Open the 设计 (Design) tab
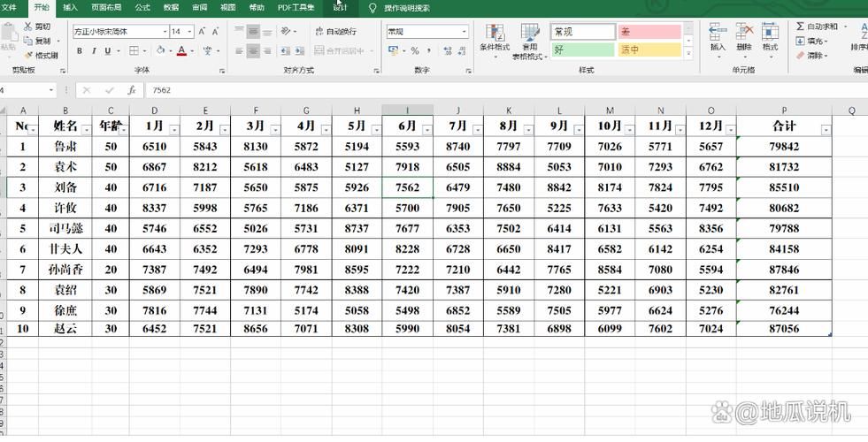 [341, 8]
